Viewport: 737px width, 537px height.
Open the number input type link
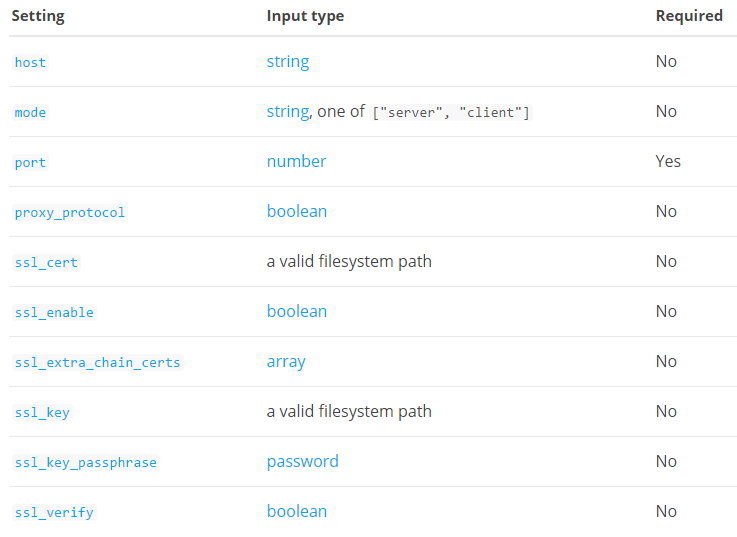pyautogui.click(x=296, y=161)
